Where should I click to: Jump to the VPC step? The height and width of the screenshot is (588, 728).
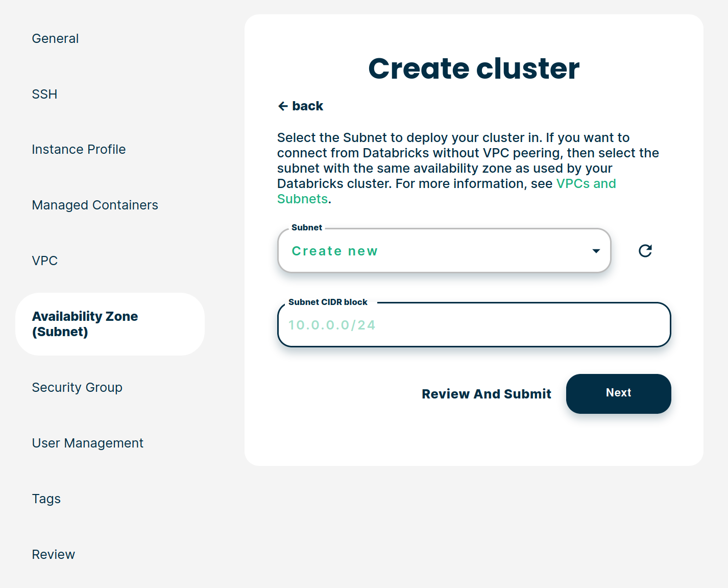tap(45, 261)
